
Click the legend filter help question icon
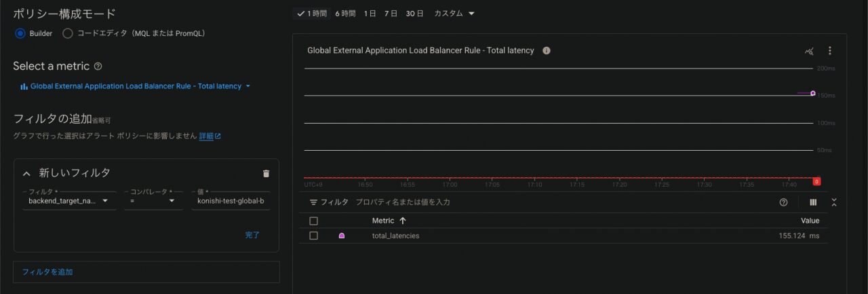784,202
